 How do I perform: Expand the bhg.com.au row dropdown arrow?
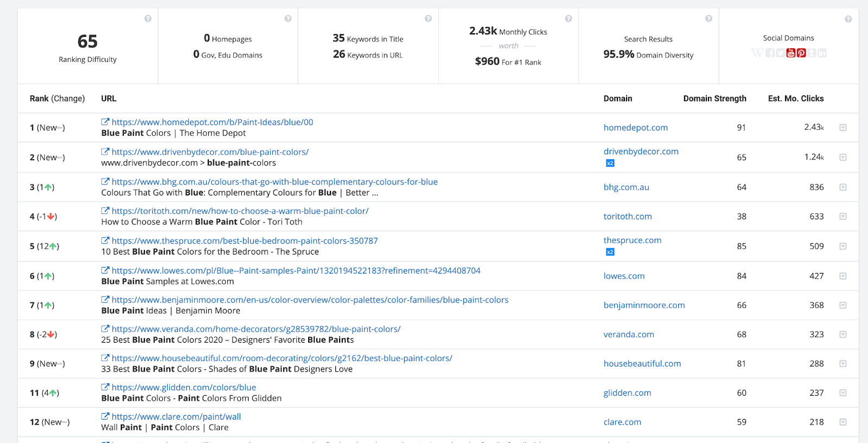pos(843,187)
